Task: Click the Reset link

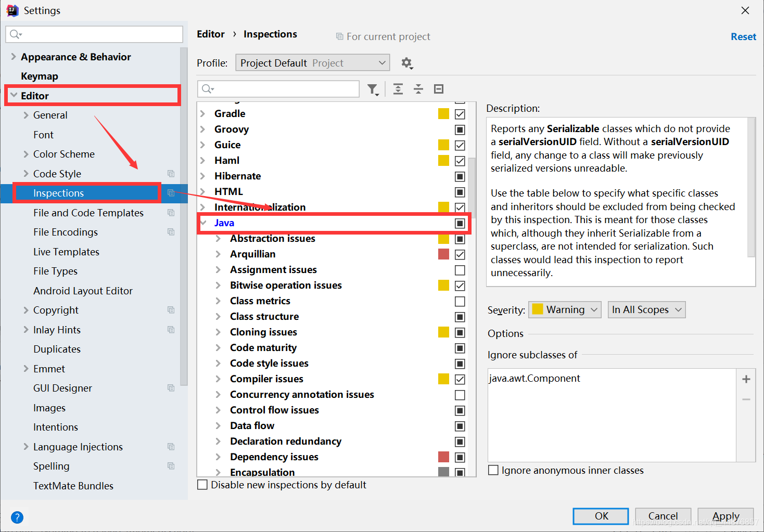Action: [x=743, y=36]
